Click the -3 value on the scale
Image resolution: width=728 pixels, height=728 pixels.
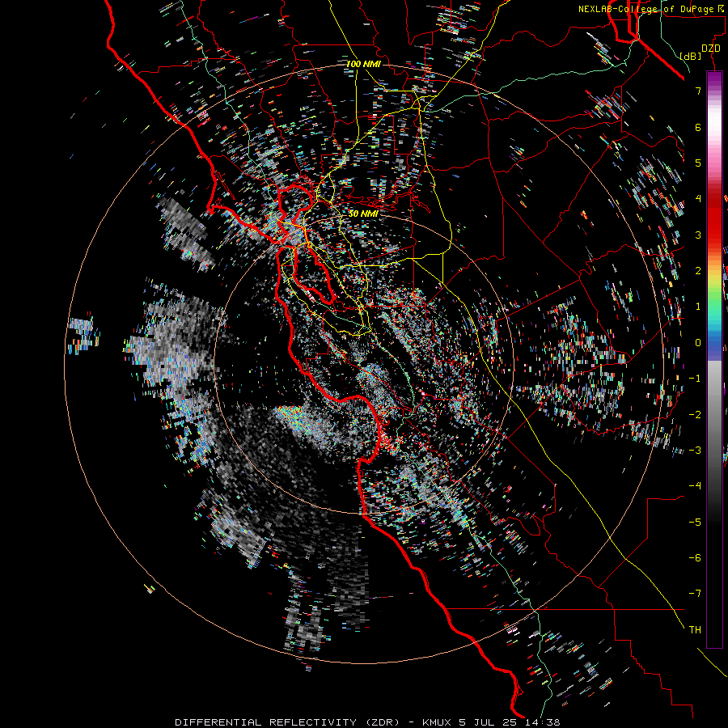[x=695, y=451]
